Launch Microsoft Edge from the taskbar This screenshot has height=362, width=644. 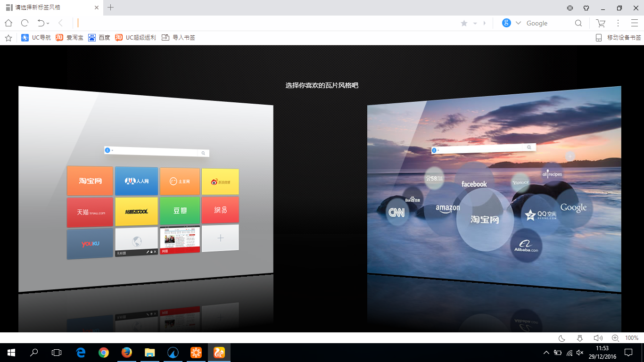pos(81,353)
